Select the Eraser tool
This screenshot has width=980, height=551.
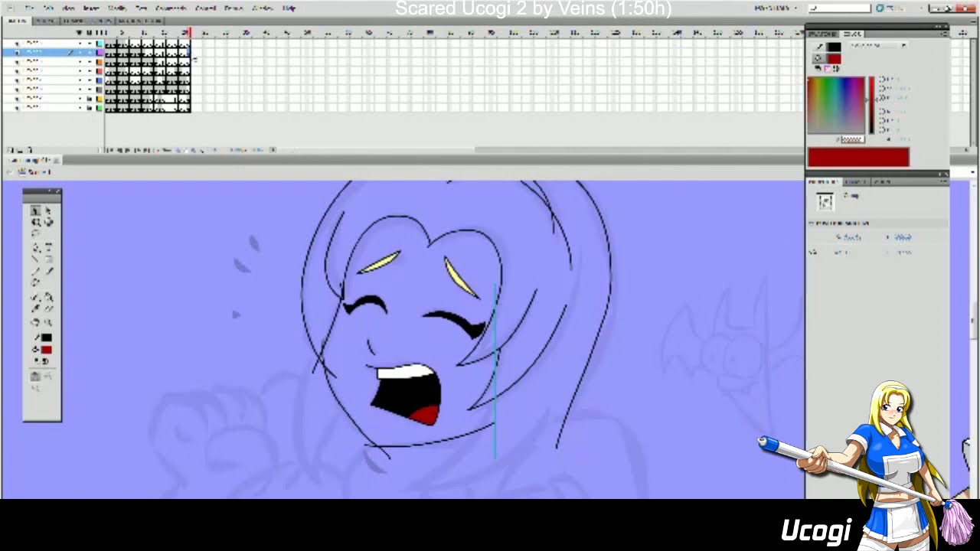48,308
